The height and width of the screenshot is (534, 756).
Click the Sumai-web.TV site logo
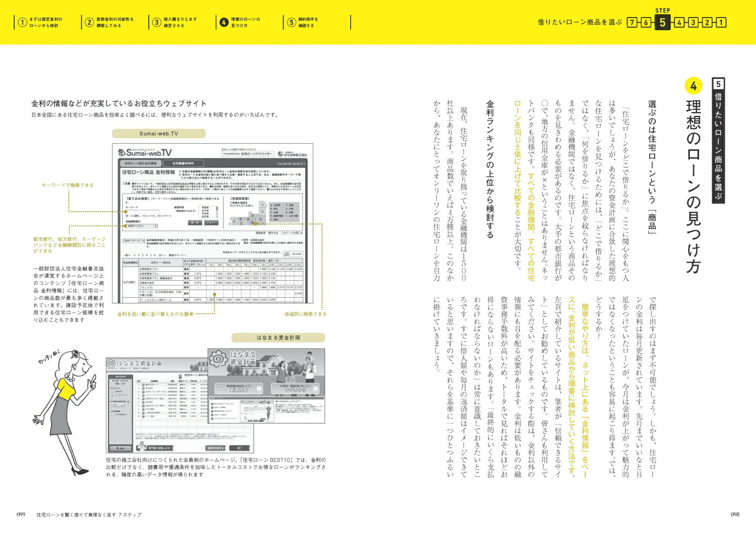(145, 152)
